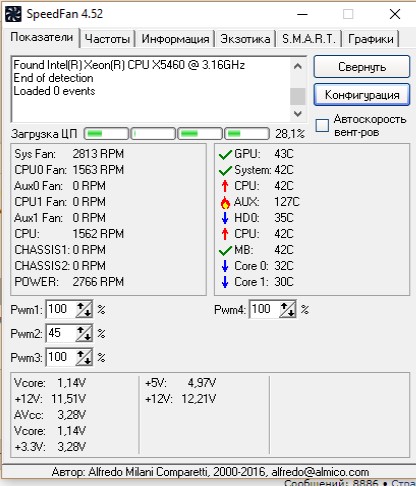Click the CPU0 Fan 1563 RPM reading

point(69,170)
